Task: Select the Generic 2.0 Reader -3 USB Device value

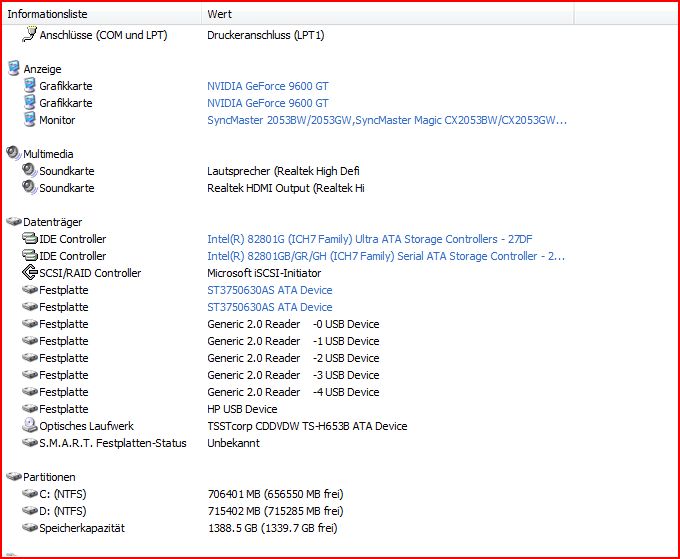Action: click(x=293, y=375)
